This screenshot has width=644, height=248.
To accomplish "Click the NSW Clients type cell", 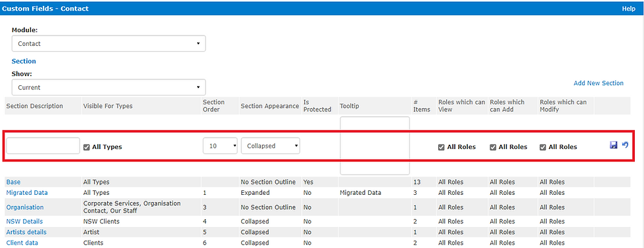I will click(x=101, y=221).
